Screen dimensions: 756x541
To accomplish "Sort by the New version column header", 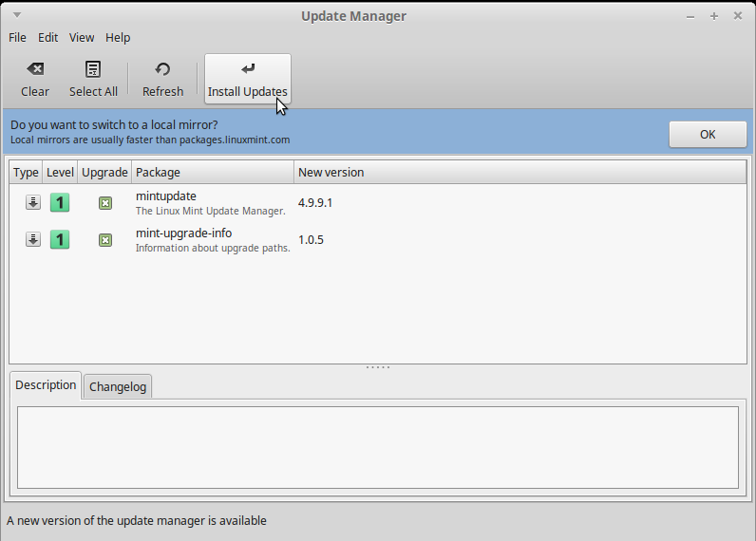I will pos(520,173).
